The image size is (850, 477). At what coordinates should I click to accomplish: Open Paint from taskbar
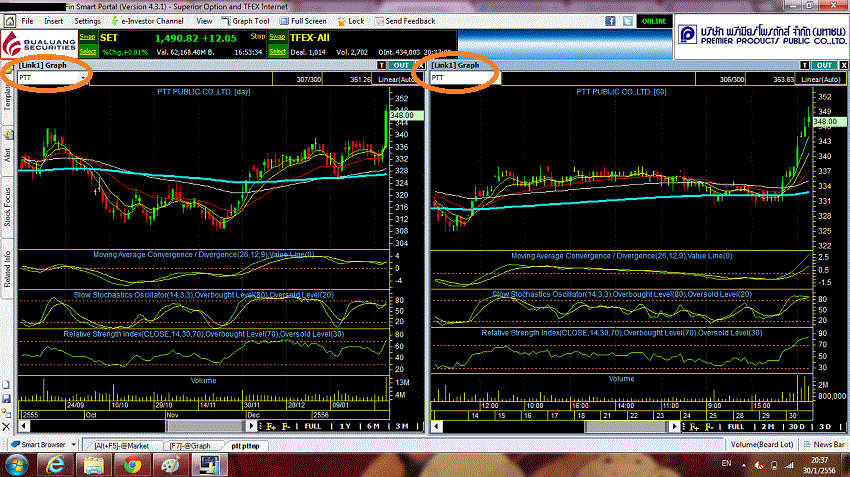170,465
